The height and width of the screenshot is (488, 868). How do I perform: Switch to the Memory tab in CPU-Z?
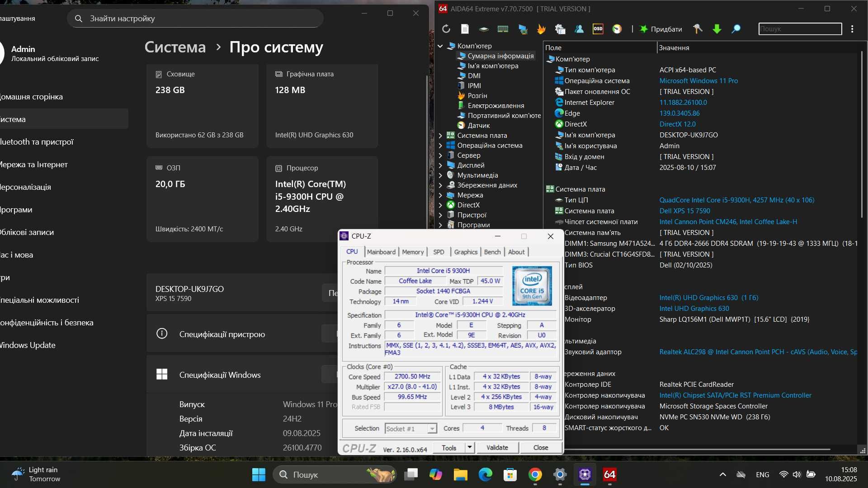413,252
